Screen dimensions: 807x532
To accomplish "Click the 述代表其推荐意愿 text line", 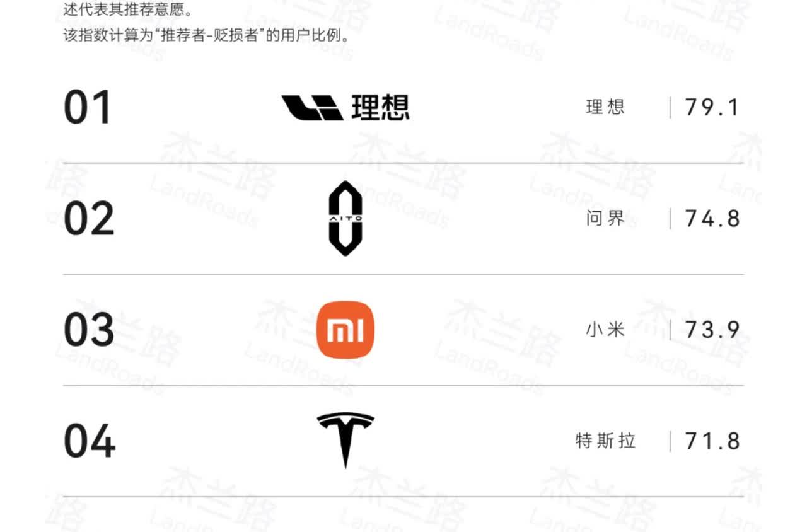I will 127,9.
